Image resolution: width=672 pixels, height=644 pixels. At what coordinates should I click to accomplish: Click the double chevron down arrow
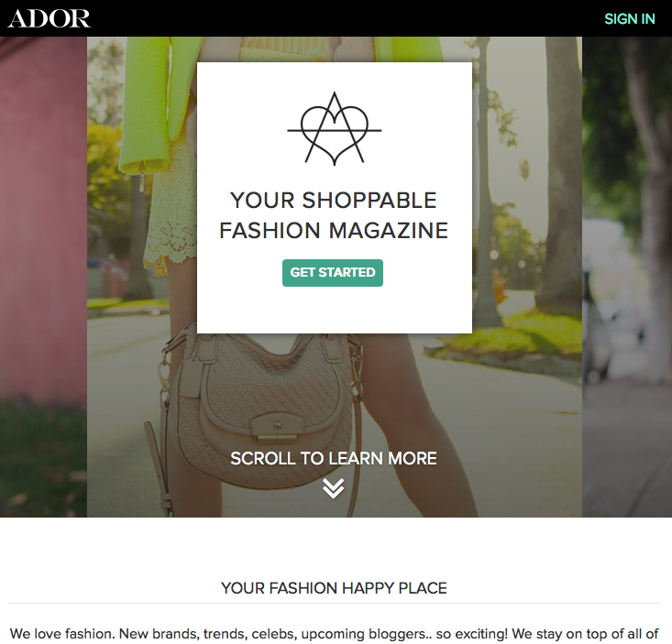(x=333, y=488)
